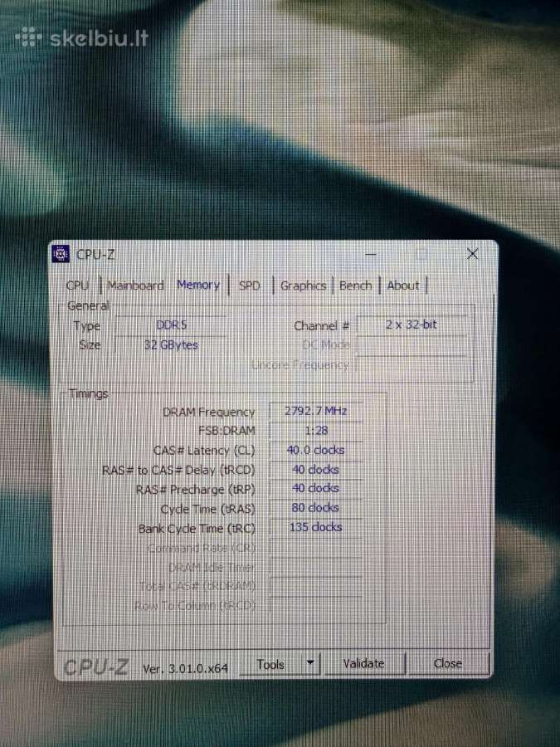Screen dimensions: 560x747
Task: Click the CAS# Latency (CL) label
Action: (x=204, y=451)
